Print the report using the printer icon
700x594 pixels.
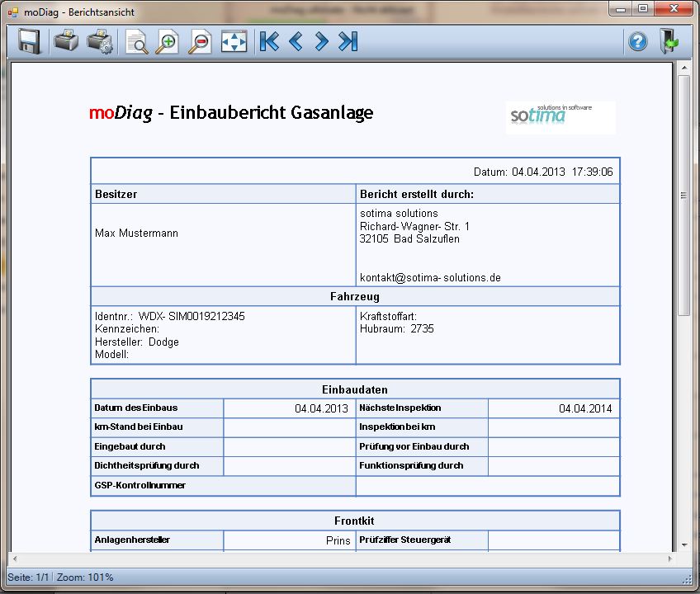[66, 41]
